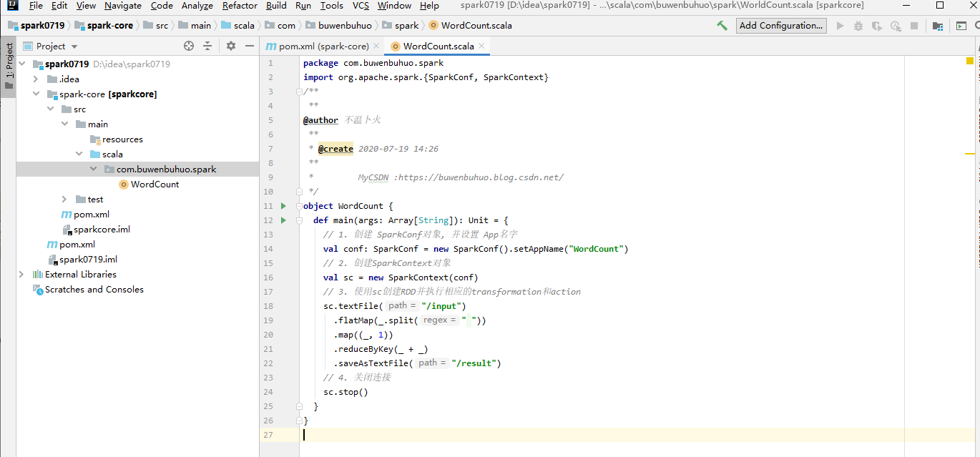Click the IntelliJ IDEA logo icon in title bar
Viewport: 980px width, 457px height.
tap(12, 6)
